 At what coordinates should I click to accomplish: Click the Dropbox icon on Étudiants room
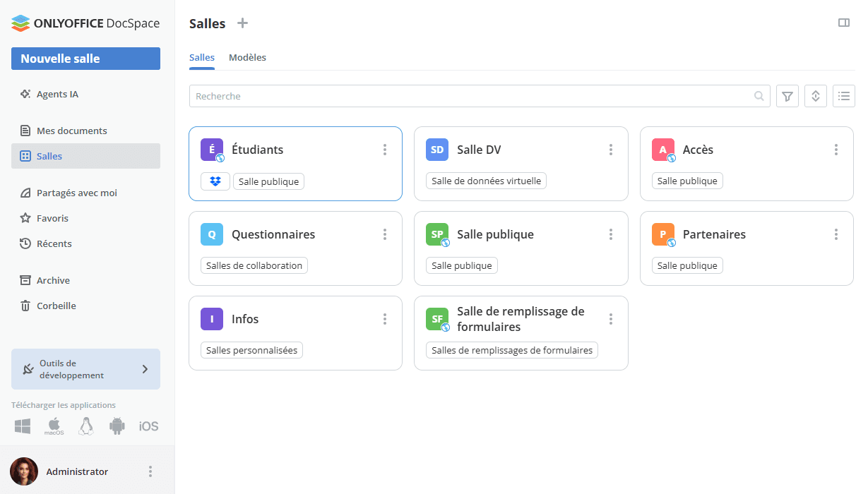tap(215, 181)
